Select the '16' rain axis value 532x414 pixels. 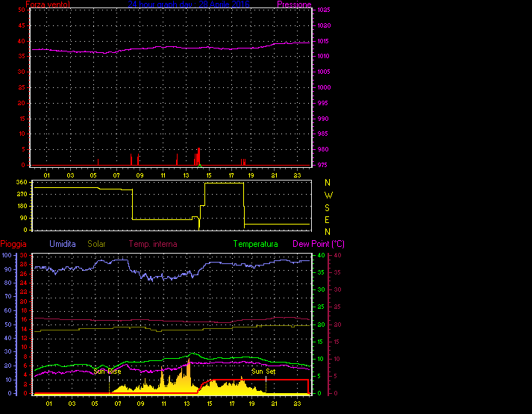point(24,319)
